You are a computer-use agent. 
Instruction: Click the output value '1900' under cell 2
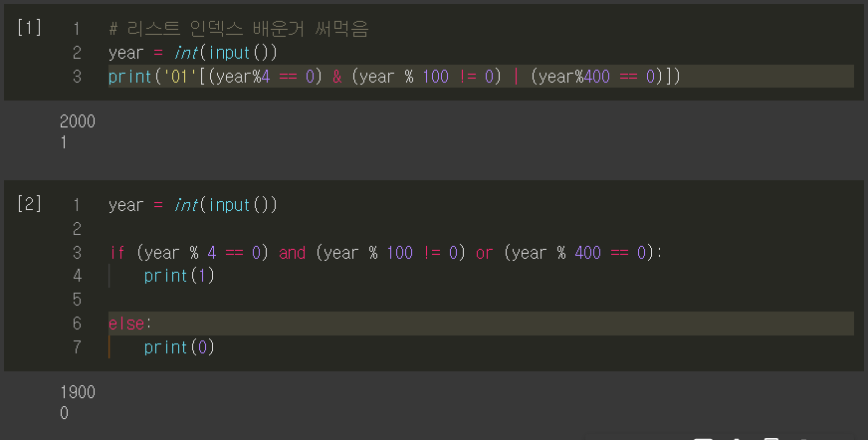click(78, 392)
